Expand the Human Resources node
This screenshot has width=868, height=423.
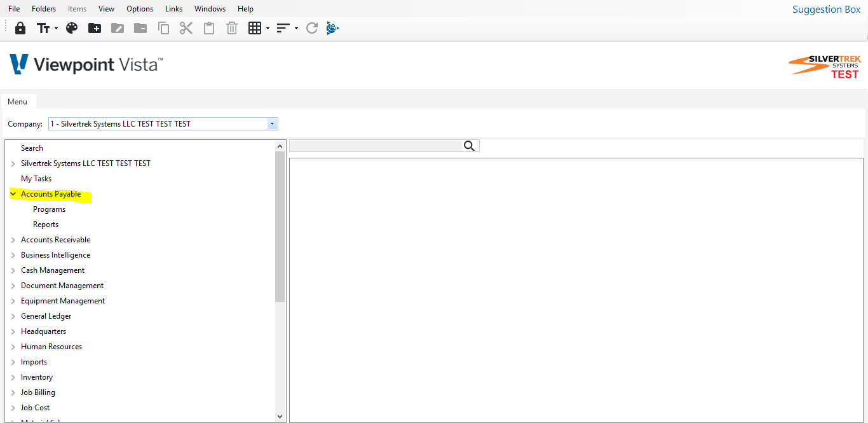click(x=13, y=347)
